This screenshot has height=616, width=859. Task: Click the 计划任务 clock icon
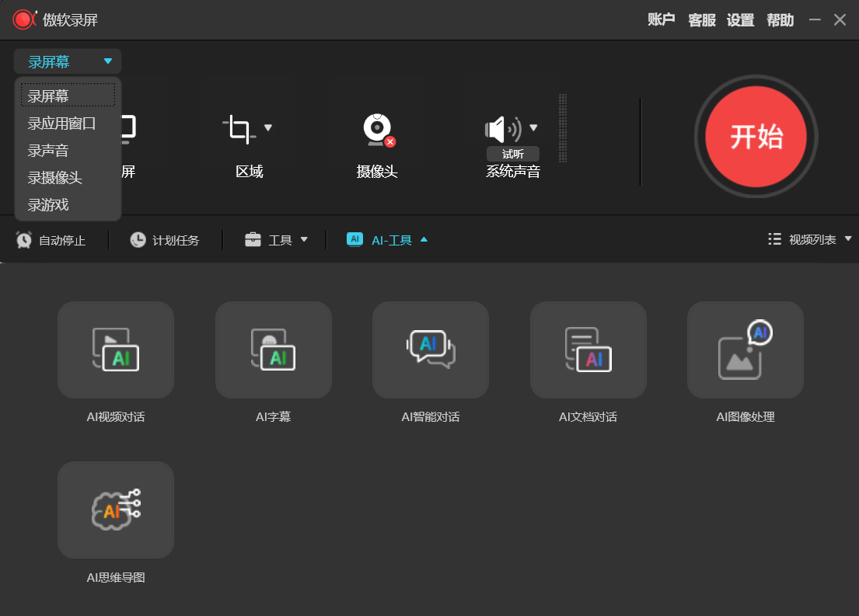pos(138,240)
